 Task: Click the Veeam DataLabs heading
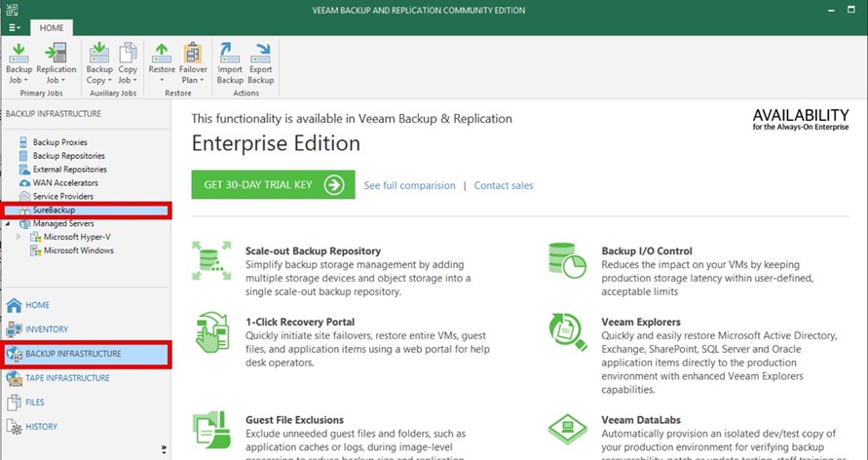click(x=641, y=420)
